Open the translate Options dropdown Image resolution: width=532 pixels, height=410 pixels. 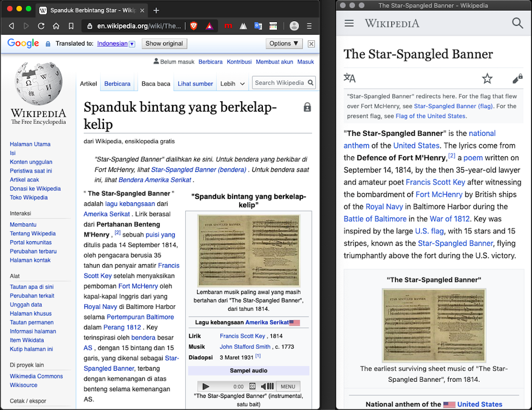[x=284, y=44]
